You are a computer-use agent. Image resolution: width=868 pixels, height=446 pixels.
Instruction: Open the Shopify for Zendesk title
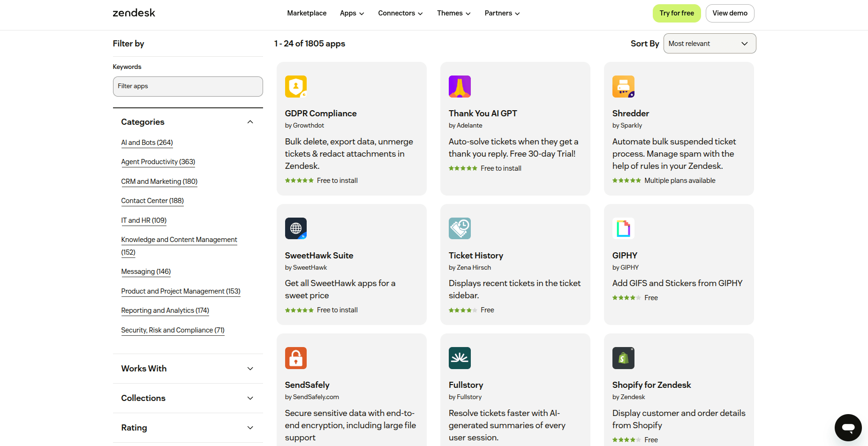tap(651, 385)
